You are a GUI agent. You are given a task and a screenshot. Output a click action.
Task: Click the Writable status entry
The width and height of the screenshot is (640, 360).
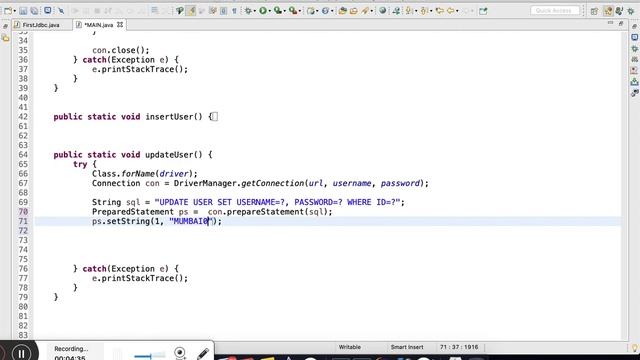click(x=350, y=347)
